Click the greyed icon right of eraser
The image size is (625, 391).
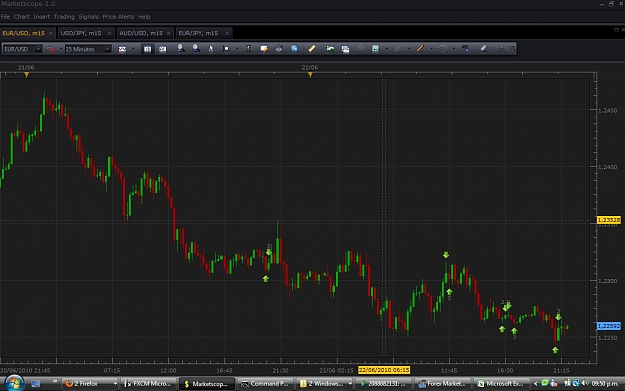[x=501, y=49]
